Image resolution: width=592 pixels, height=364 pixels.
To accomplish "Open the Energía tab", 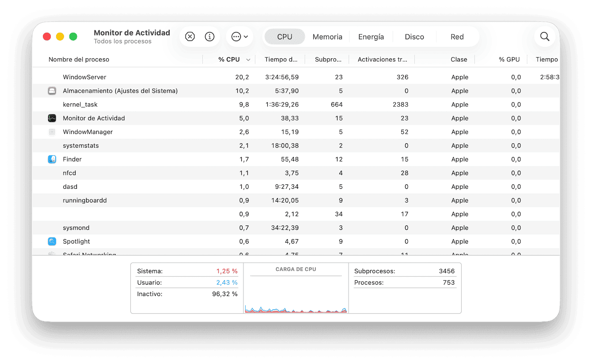I will 371,37.
